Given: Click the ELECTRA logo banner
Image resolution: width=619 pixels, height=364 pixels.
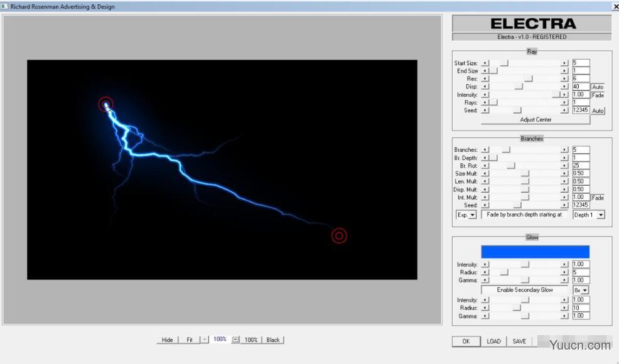Looking at the screenshot, I should coord(532,24).
